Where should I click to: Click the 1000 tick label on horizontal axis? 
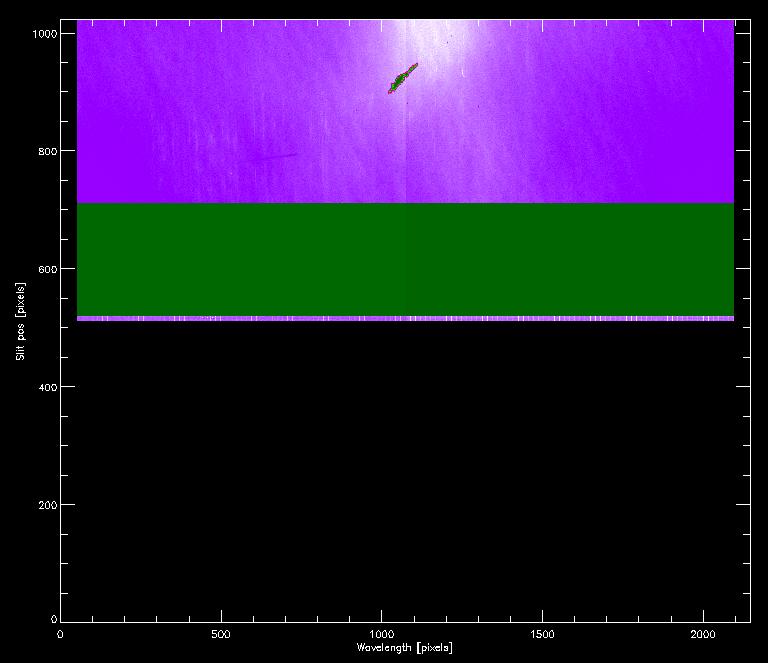point(382,634)
